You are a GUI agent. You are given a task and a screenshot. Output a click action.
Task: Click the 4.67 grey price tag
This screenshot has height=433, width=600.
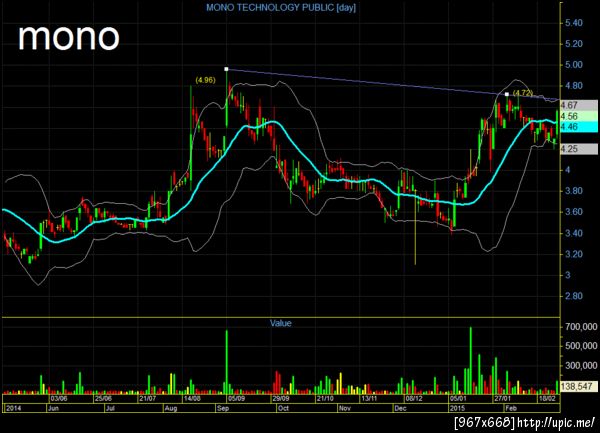point(579,105)
